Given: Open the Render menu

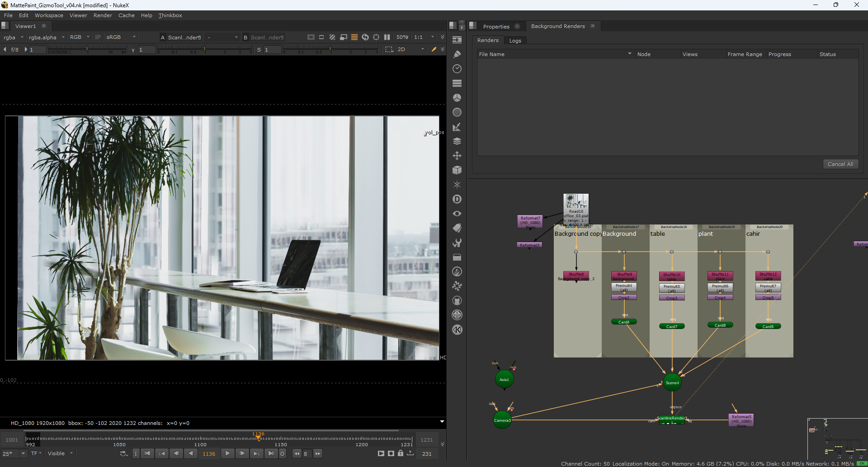Looking at the screenshot, I should click(103, 15).
